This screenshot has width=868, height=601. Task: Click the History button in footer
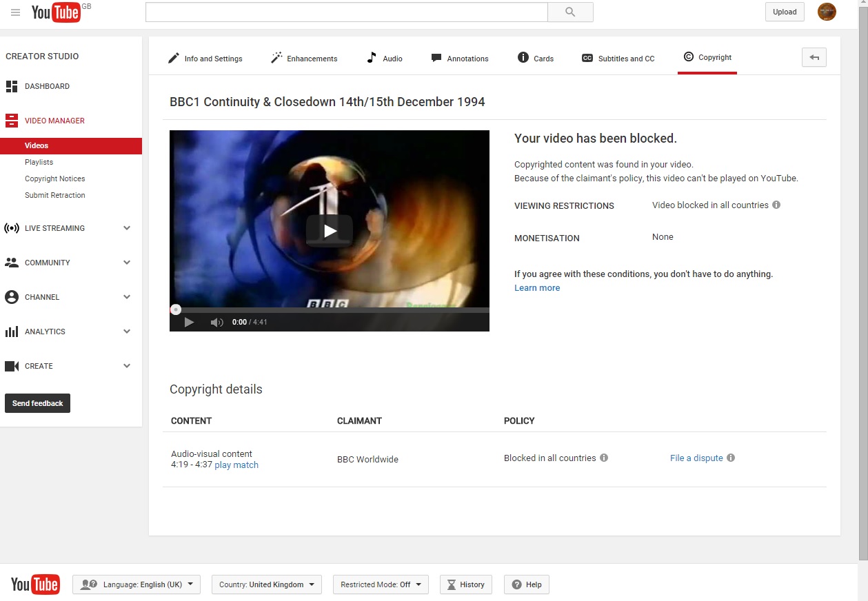(x=466, y=584)
